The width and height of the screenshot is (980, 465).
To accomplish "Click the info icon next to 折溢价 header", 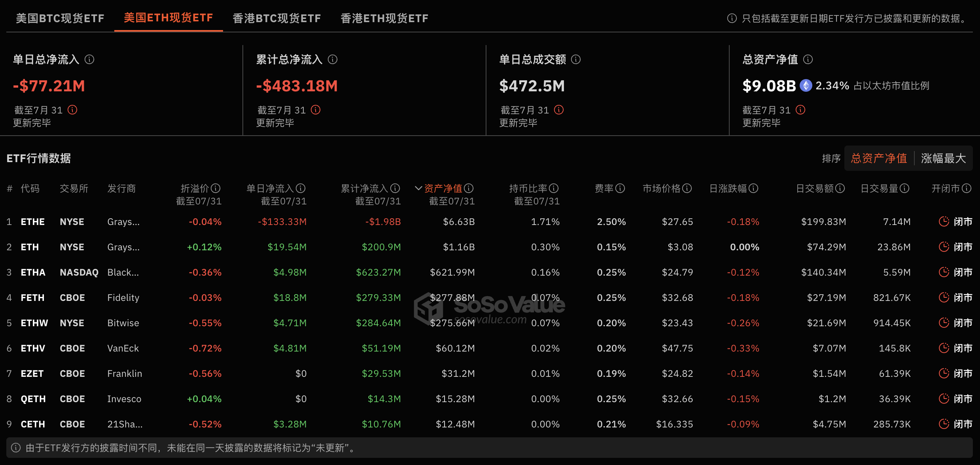I will (x=215, y=189).
